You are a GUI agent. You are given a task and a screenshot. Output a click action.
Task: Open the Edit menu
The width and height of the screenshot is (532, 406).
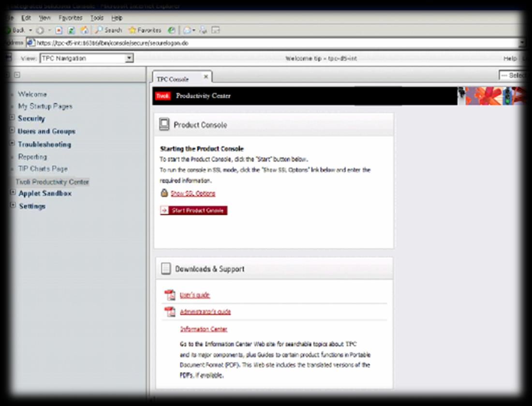click(26, 17)
